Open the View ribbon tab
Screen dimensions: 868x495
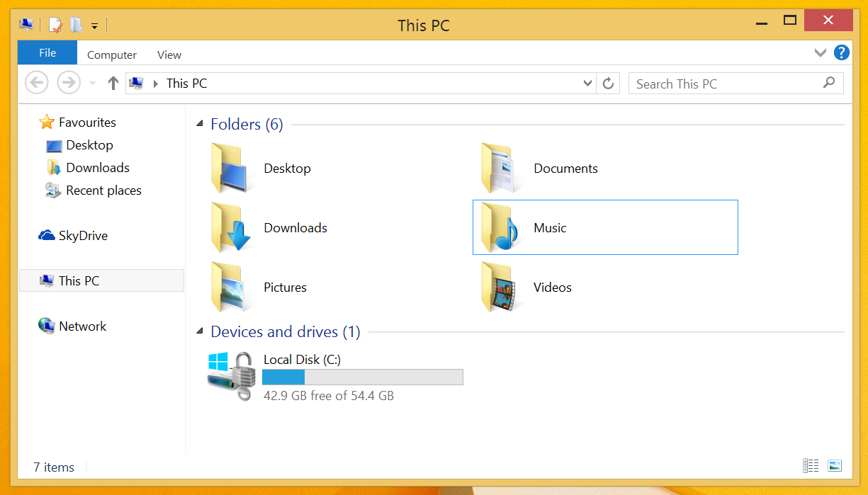(169, 55)
